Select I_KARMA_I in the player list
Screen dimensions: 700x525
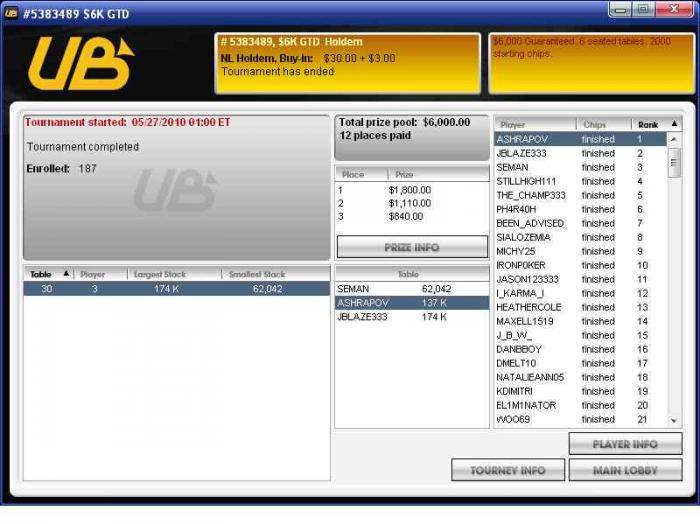[x=580, y=293]
